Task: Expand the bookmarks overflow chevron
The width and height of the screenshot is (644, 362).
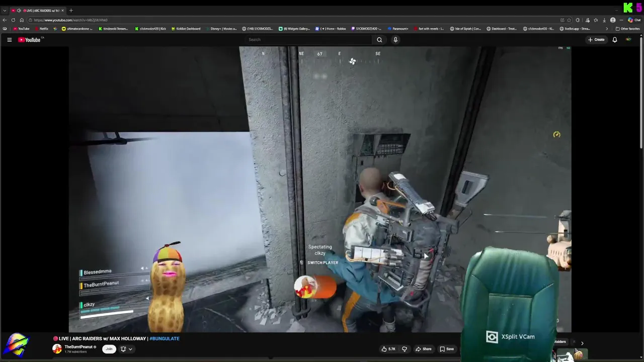Action: (x=607, y=29)
